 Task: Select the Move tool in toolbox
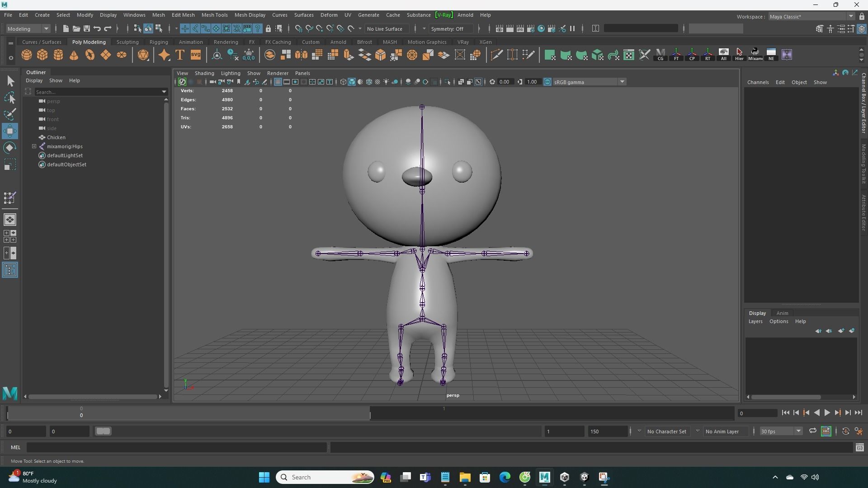coord(10,131)
